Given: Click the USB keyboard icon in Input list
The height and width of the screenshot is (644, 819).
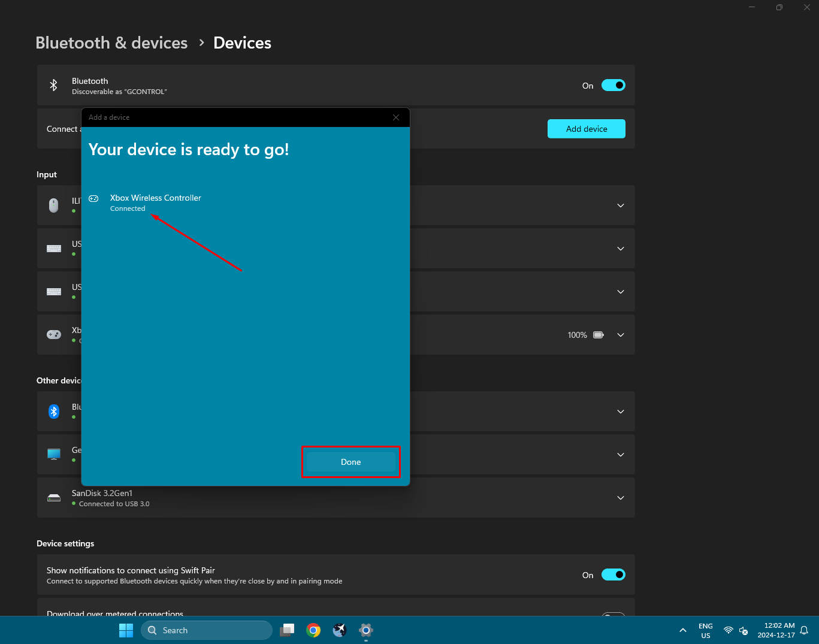Looking at the screenshot, I should point(53,248).
